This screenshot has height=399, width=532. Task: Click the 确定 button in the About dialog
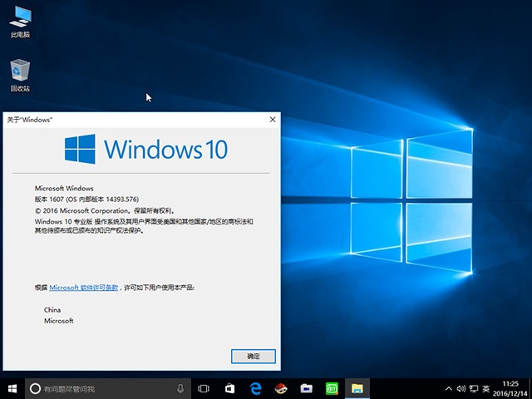tap(254, 356)
